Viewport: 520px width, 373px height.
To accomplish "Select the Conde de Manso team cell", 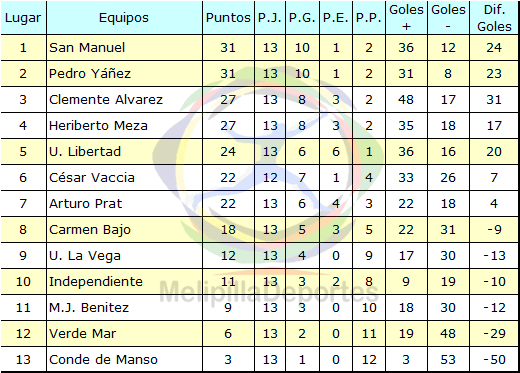I will point(124,359).
